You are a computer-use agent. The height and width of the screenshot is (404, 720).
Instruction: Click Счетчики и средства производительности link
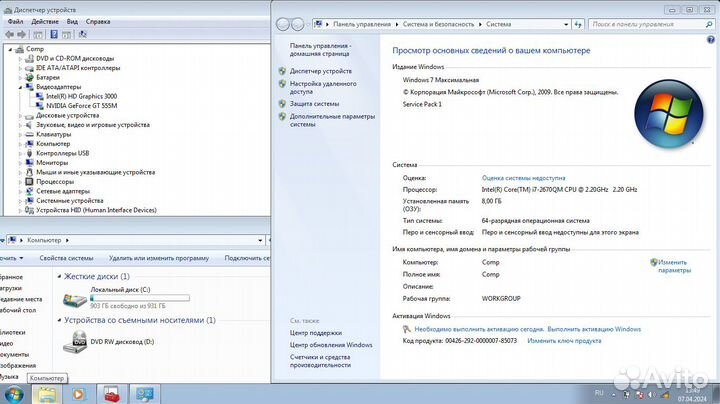[320, 361]
